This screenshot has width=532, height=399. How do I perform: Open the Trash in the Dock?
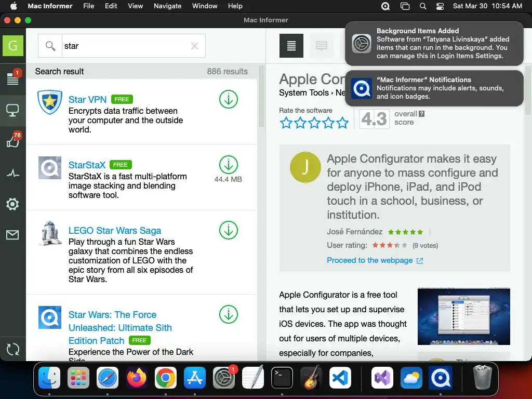coord(483,377)
